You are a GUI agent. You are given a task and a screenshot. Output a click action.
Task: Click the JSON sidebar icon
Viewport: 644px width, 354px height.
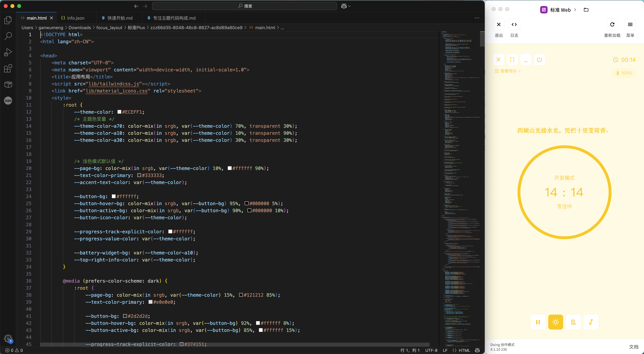8,101
